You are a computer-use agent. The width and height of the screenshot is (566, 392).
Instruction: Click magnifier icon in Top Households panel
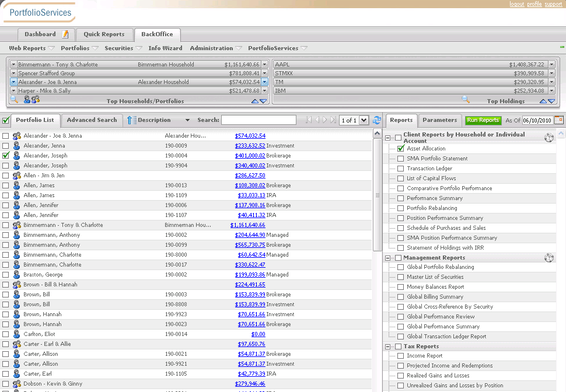tap(14, 99)
